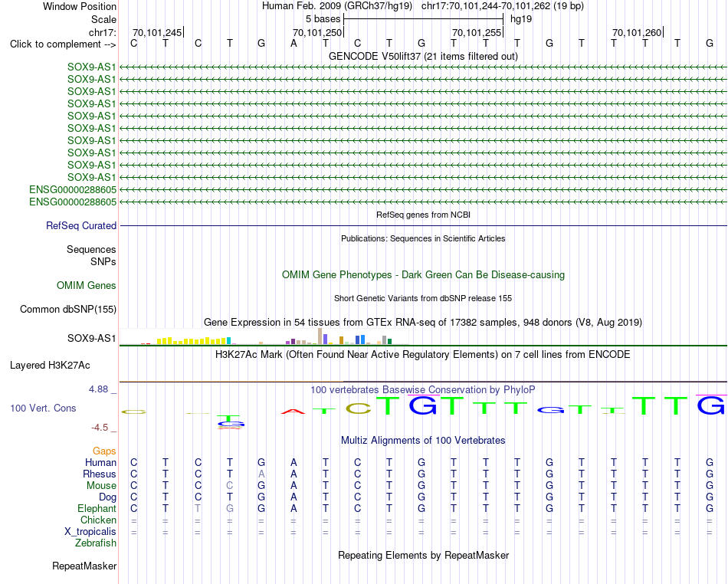Click the -4.5 PhyloP lower scale value
Image resolution: width=728 pixels, height=584 pixels.
(100, 427)
